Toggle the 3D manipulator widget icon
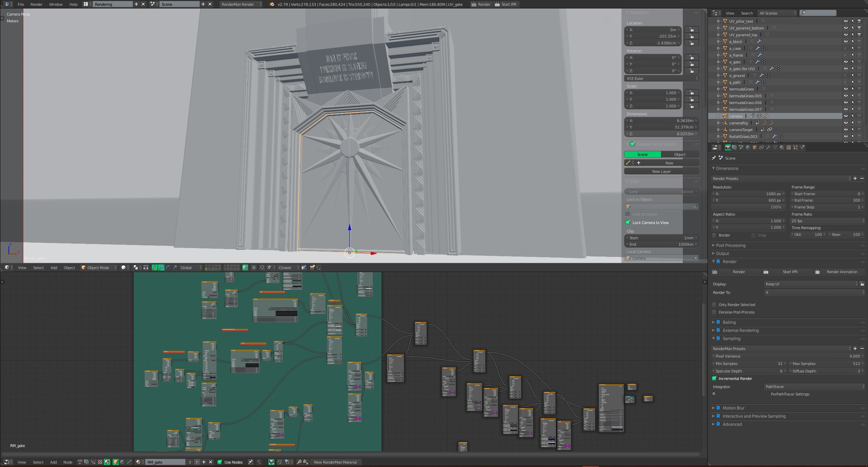The height and width of the screenshot is (467, 868). click(155, 268)
